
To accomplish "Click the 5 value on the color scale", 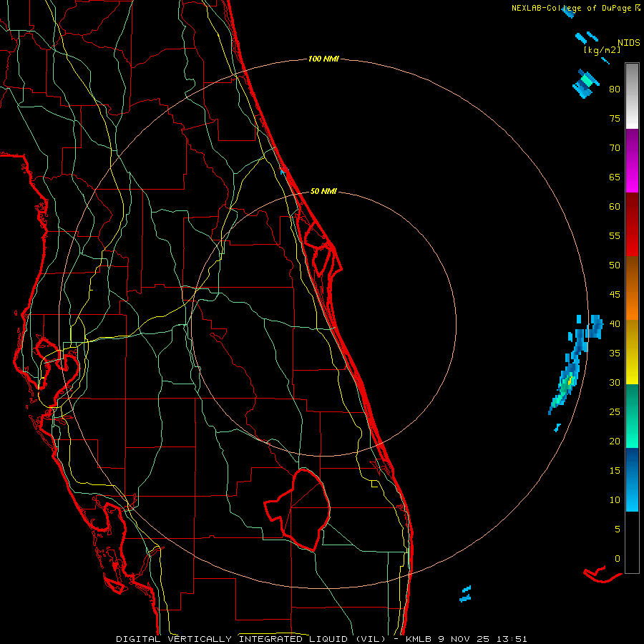I will (618, 529).
